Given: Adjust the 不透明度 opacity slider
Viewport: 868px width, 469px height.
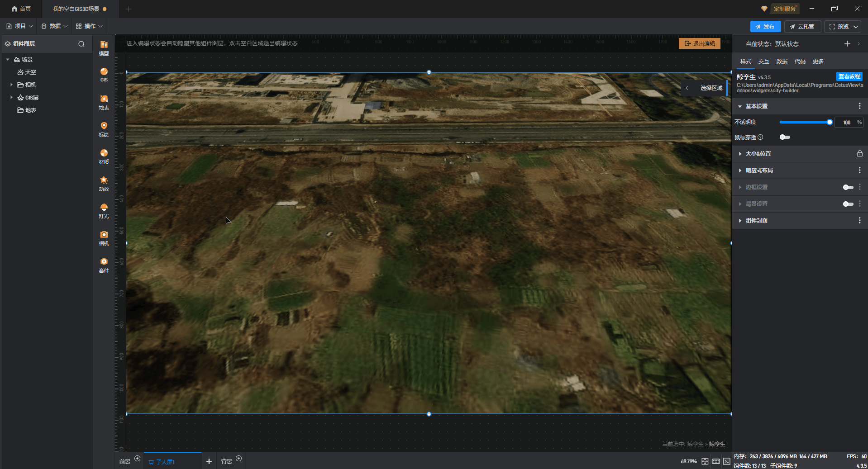Looking at the screenshot, I should [805, 122].
